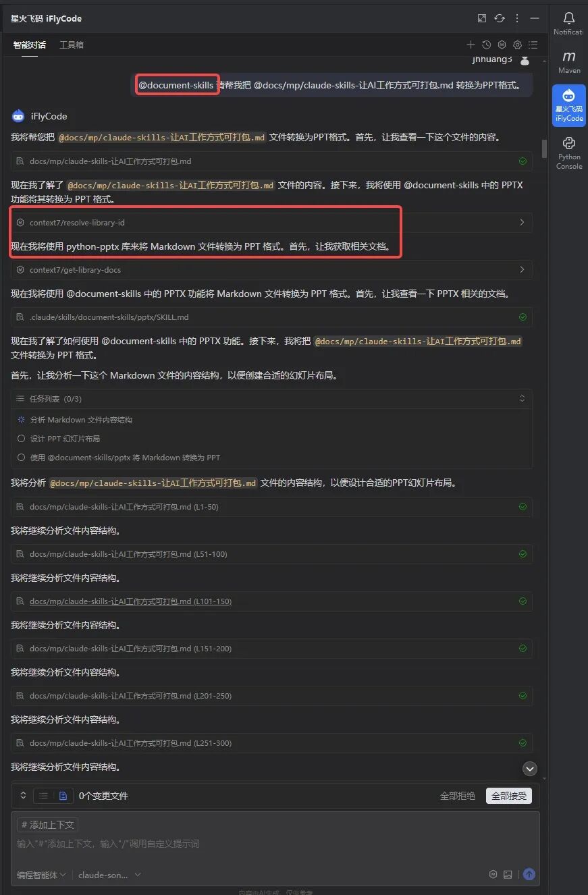588x895 pixels.
Task: Start a new chat with plus icon
Action: click(x=471, y=45)
